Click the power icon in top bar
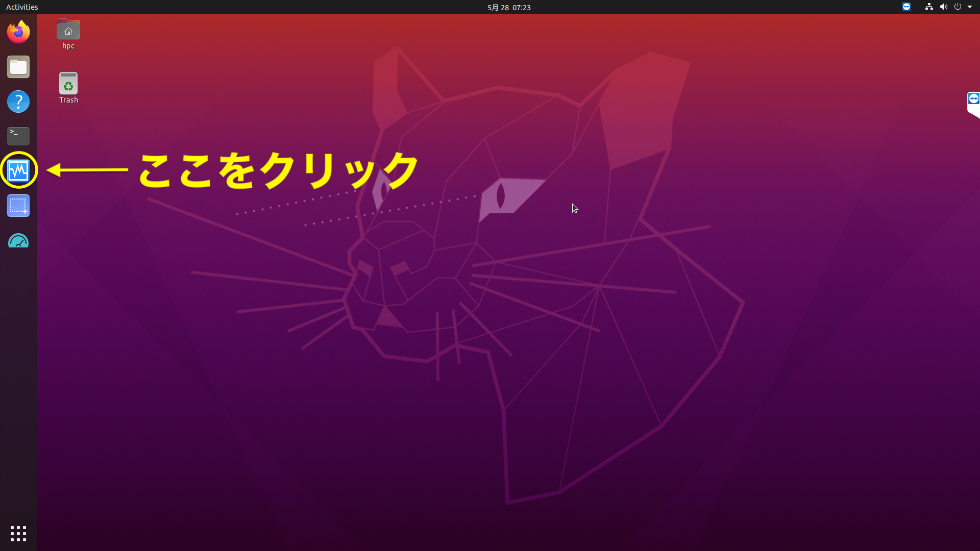Viewport: 980px width, 551px height. (x=958, y=7)
